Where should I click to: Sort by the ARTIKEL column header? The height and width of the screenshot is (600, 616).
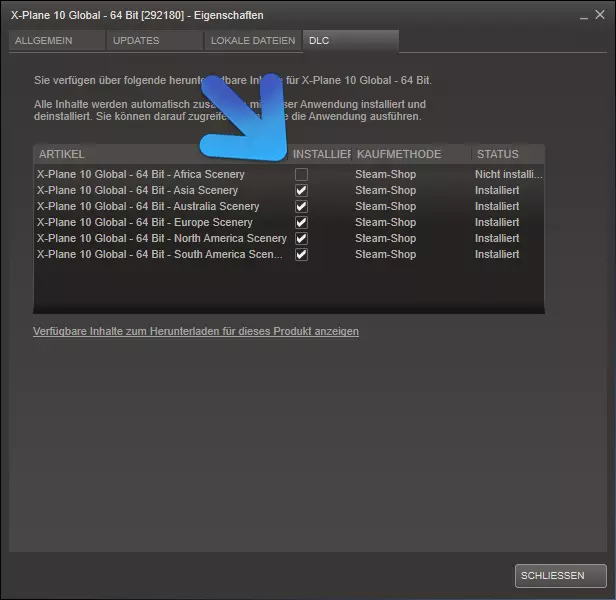161,154
